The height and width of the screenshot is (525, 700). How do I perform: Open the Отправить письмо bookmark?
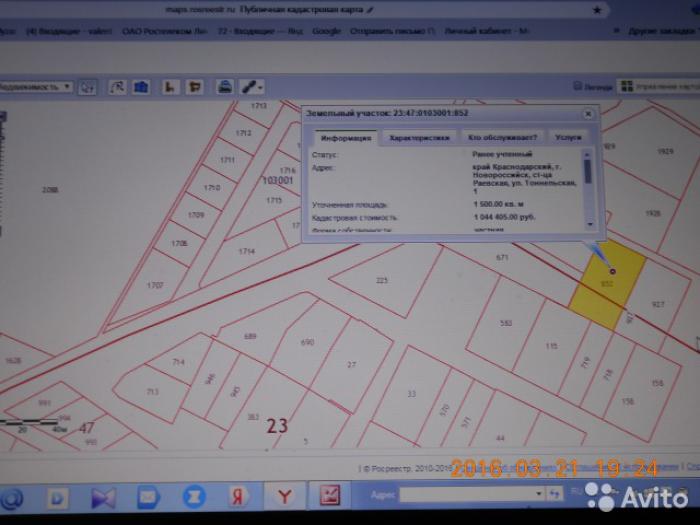[x=392, y=31]
